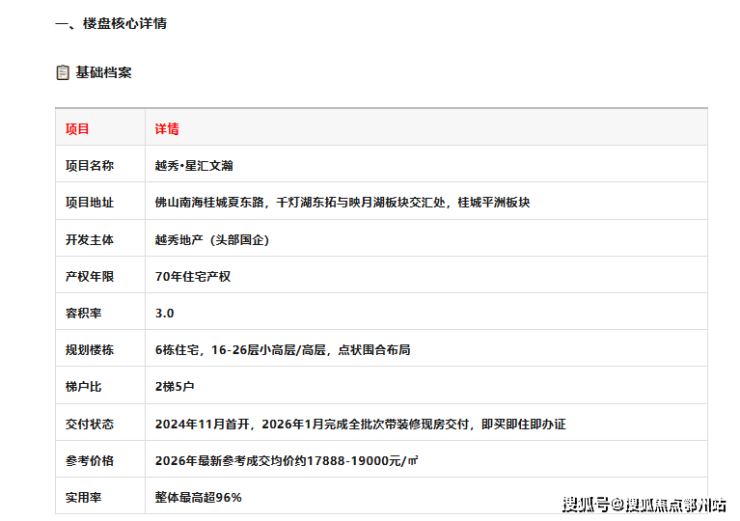Select the address text starting 佛山南海桂城夏东路
The image size is (740, 521).
tap(343, 202)
